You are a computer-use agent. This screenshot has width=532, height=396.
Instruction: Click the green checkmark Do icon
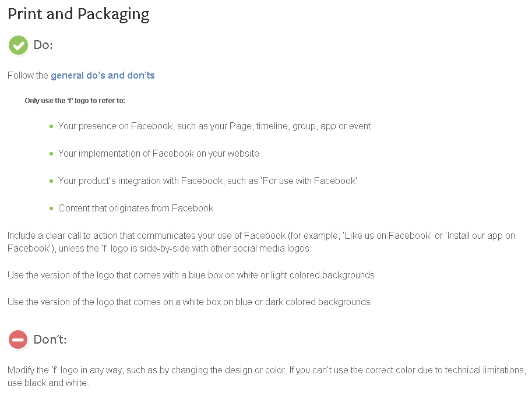[18, 45]
